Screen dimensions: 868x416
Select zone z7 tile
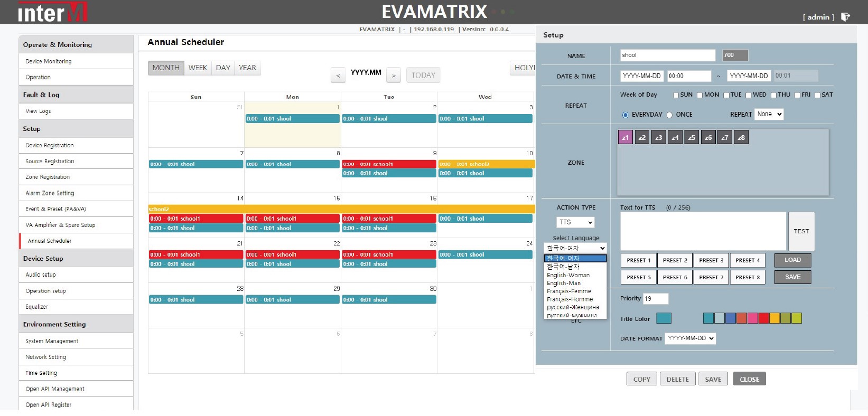[x=725, y=137]
